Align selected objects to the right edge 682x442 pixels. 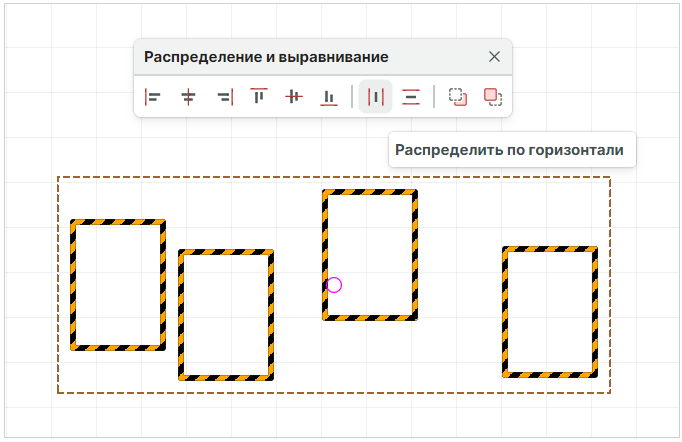coord(225,97)
